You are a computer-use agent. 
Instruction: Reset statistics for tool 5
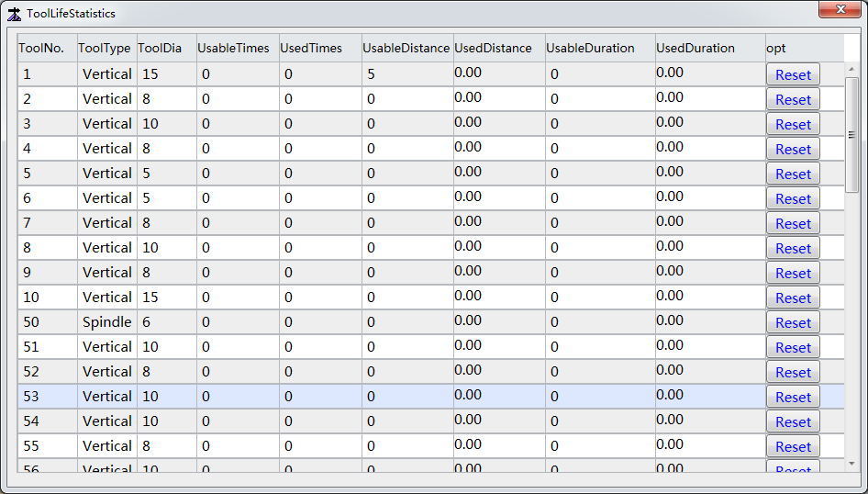(793, 174)
